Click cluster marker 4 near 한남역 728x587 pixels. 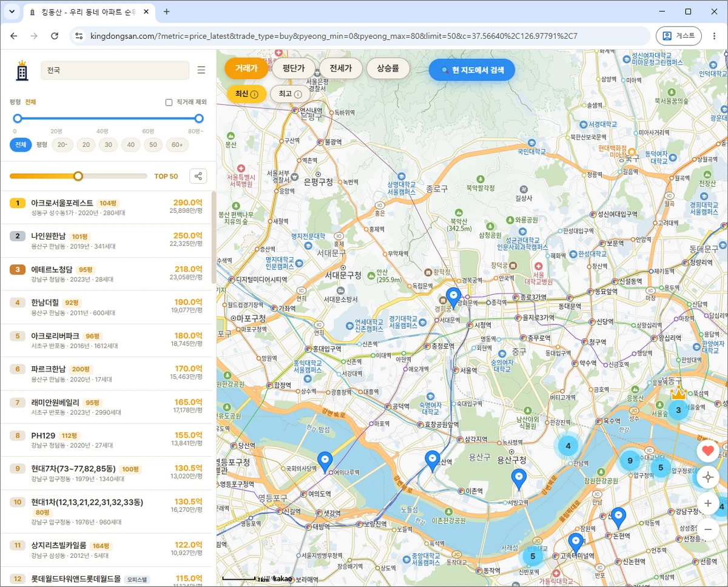click(x=568, y=446)
